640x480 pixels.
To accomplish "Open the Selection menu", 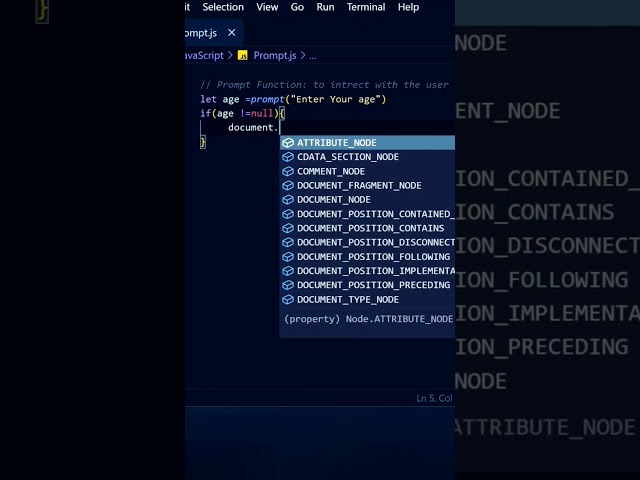I will 223,7.
